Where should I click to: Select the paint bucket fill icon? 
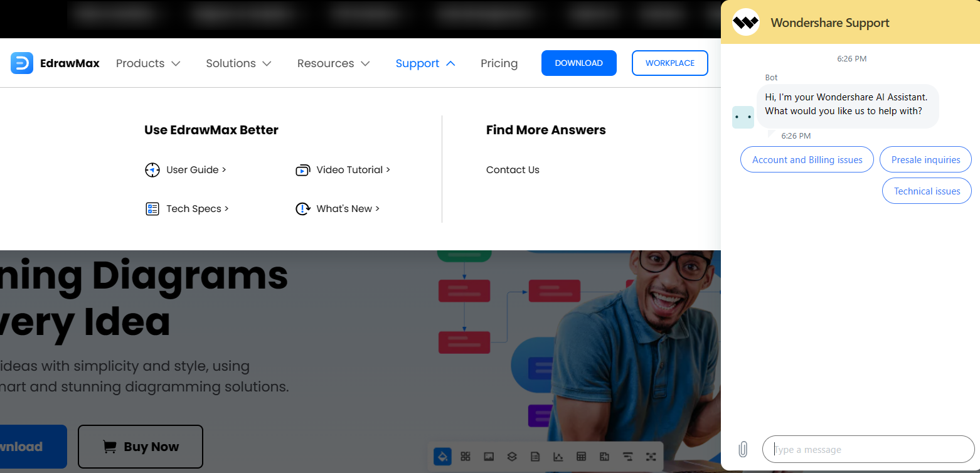pyautogui.click(x=442, y=456)
